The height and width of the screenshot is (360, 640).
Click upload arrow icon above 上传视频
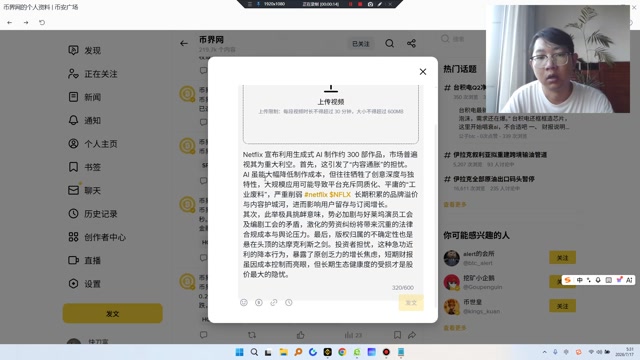pyautogui.click(x=331, y=89)
